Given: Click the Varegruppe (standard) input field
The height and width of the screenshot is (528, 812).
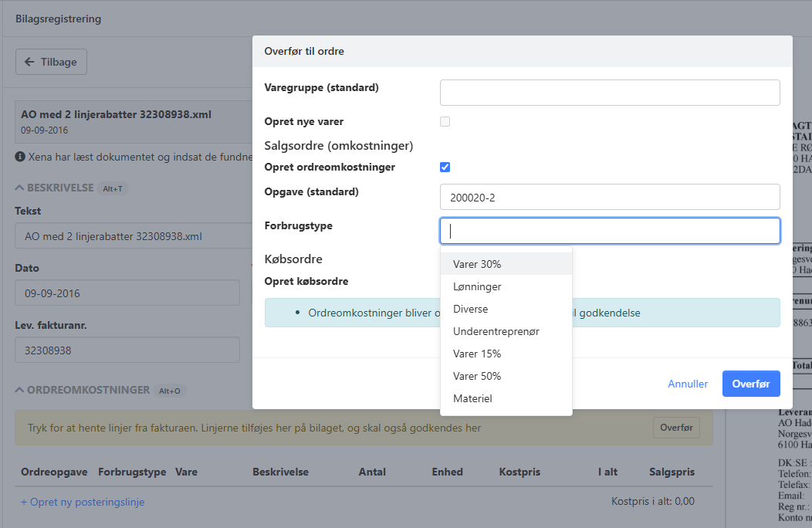Looking at the screenshot, I should [x=610, y=93].
